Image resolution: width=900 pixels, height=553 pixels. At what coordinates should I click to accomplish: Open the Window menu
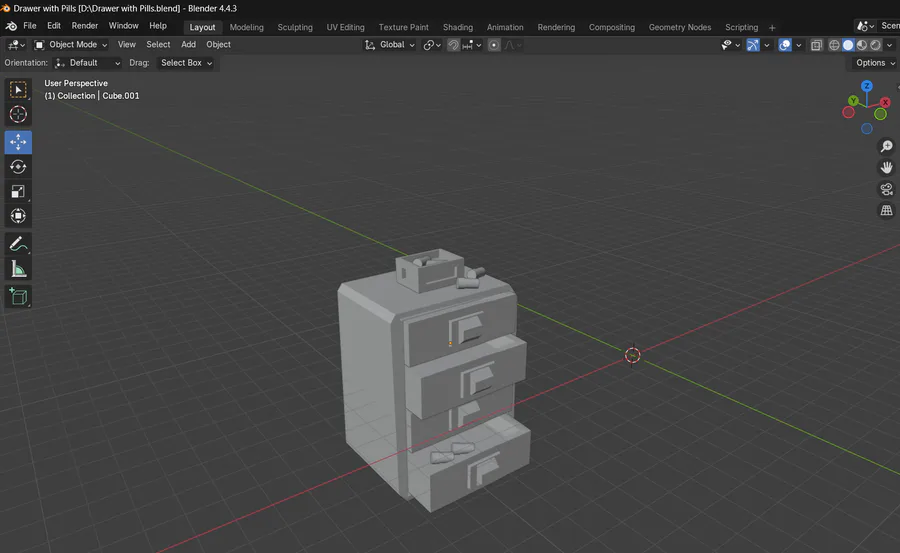(x=123, y=26)
